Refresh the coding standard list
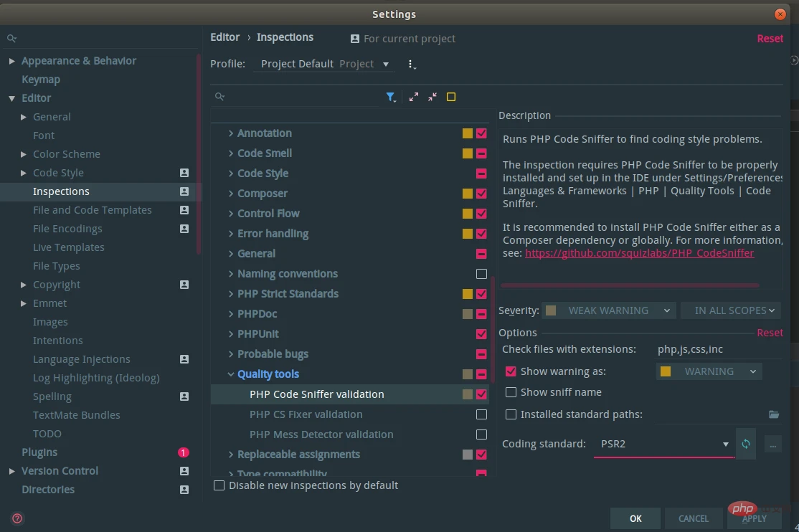The height and width of the screenshot is (532, 799). (746, 444)
